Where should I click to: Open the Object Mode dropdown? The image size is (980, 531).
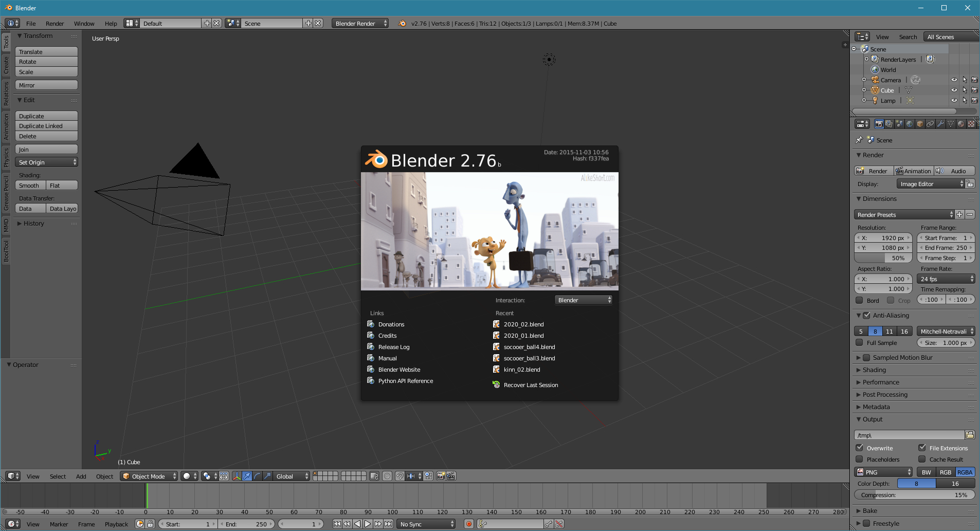pos(149,476)
